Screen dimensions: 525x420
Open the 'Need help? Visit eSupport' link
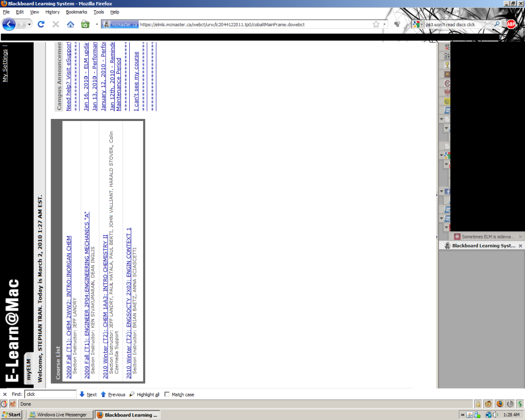point(68,77)
